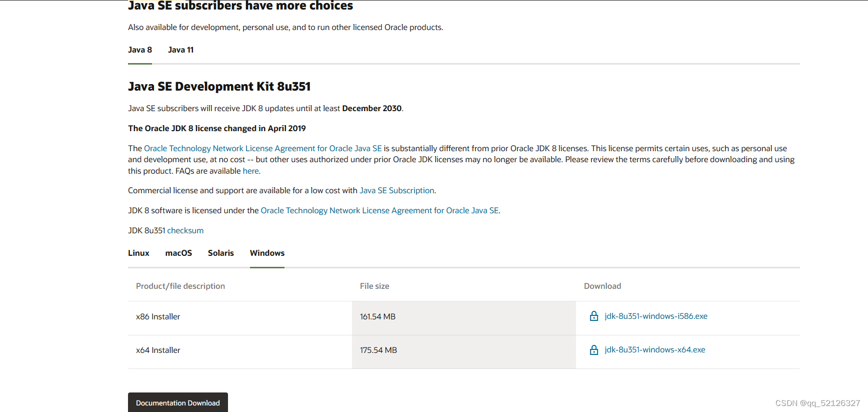
Task: Select the macOS platform tab
Action: tap(178, 253)
